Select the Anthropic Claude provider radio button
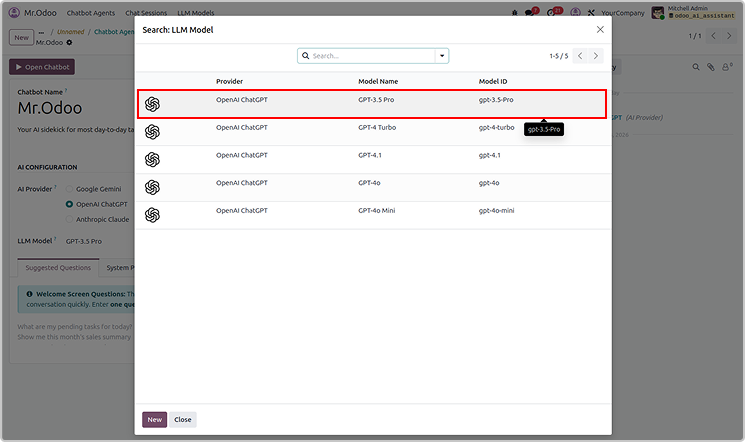The width and height of the screenshot is (745, 442). coord(69,219)
